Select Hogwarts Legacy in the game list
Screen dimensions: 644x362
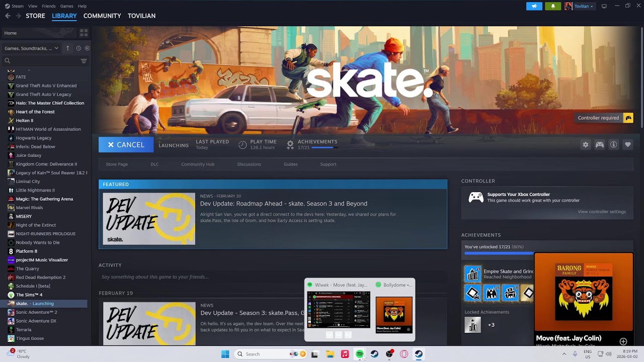[34, 138]
